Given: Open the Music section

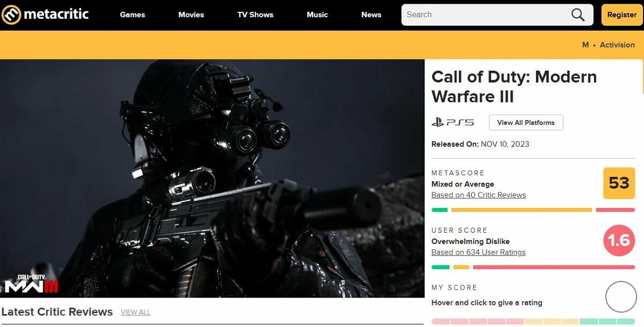Looking at the screenshot, I should coord(317,15).
